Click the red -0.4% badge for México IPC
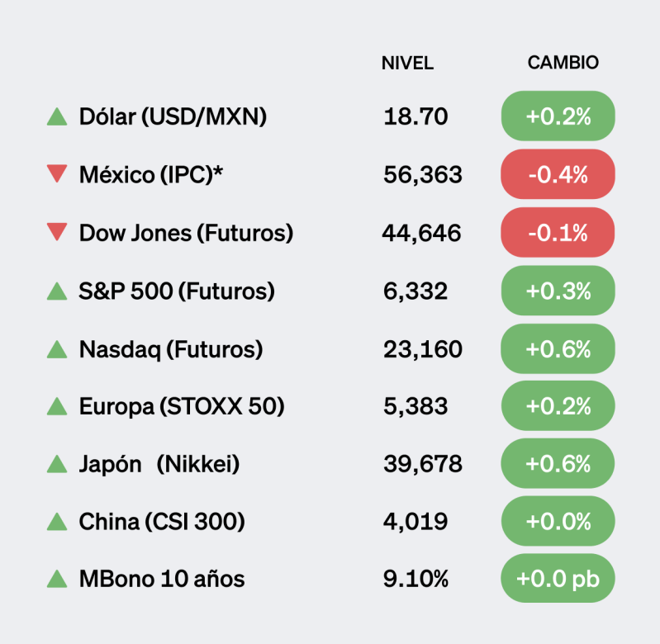This screenshot has height=644, width=660. click(x=558, y=174)
